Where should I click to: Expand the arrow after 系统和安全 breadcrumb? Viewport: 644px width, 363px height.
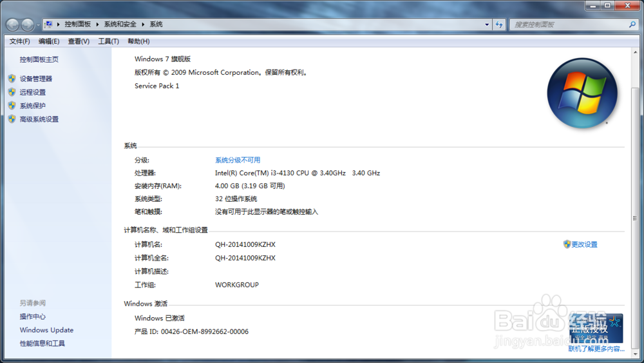coord(143,25)
